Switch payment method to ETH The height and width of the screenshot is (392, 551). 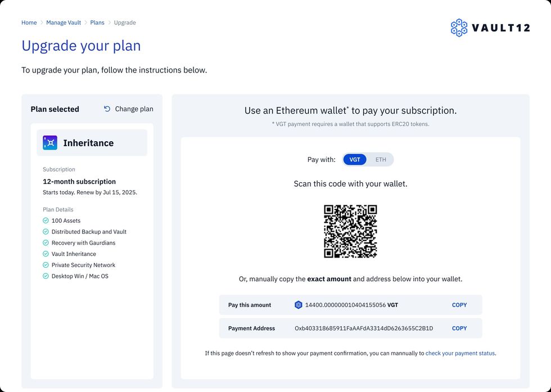coord(381,160)
